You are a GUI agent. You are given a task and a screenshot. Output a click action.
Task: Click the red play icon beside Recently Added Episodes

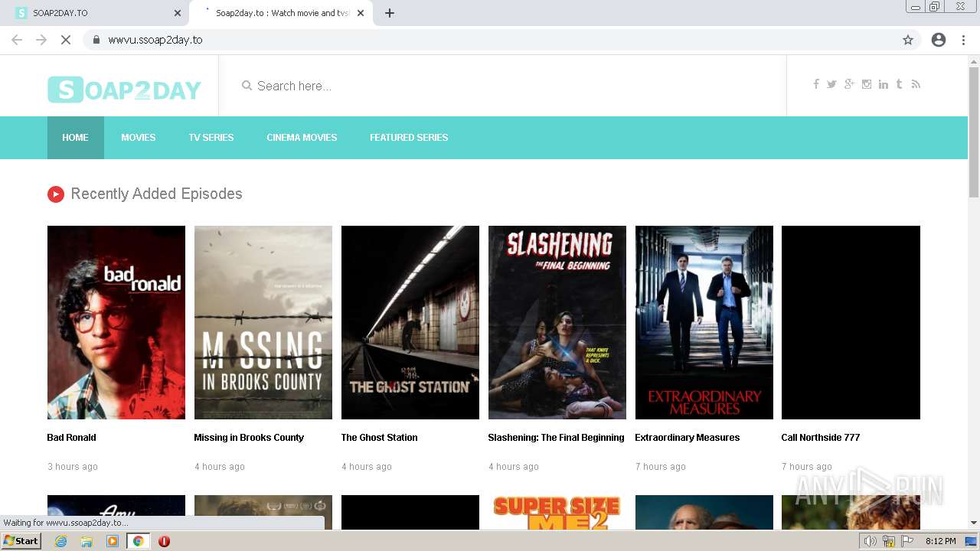[55, 194]
